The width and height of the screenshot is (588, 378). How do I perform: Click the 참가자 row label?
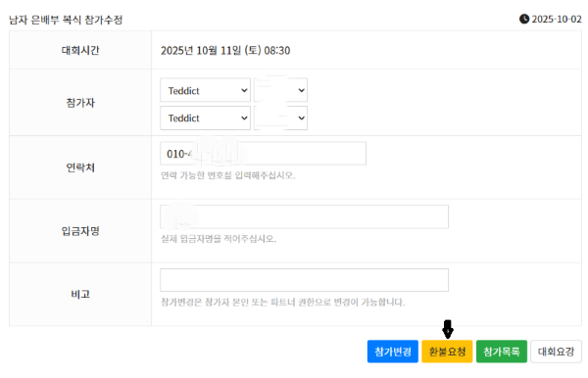80,103
